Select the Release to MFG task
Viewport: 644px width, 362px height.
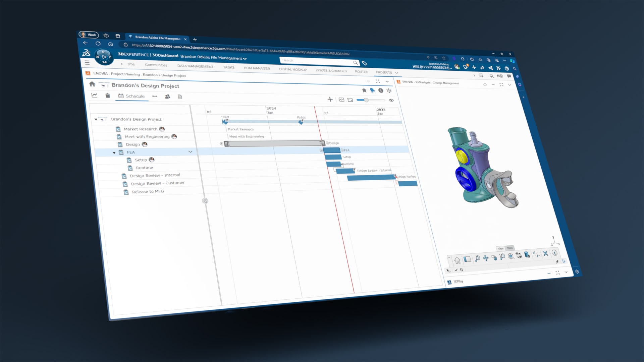[148, 191]
